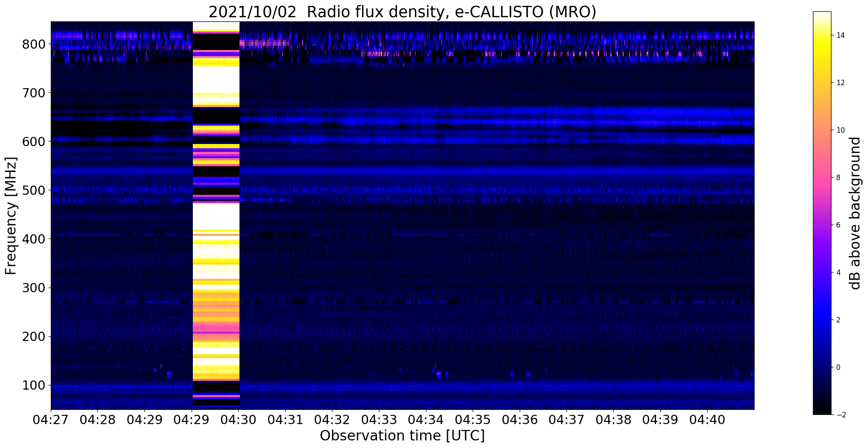The image size is (868, 448).
Task: Click the 04:35 time tick label
Action: 473,420
